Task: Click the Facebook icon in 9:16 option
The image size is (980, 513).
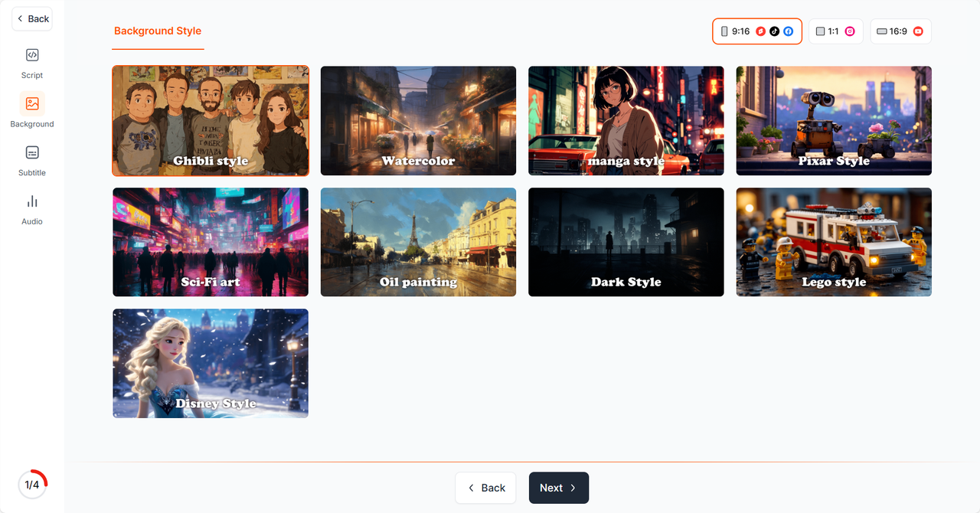Action: pyautogui.click(x=788, y=31)
